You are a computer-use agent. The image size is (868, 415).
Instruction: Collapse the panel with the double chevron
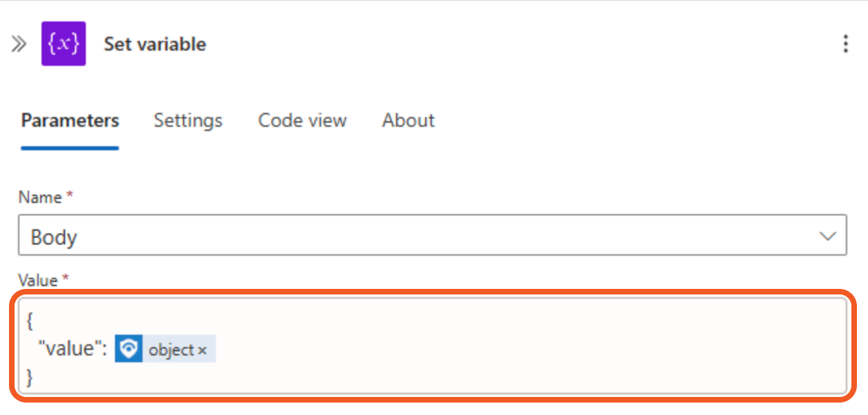pyautogui.click(x=19, y=44)
